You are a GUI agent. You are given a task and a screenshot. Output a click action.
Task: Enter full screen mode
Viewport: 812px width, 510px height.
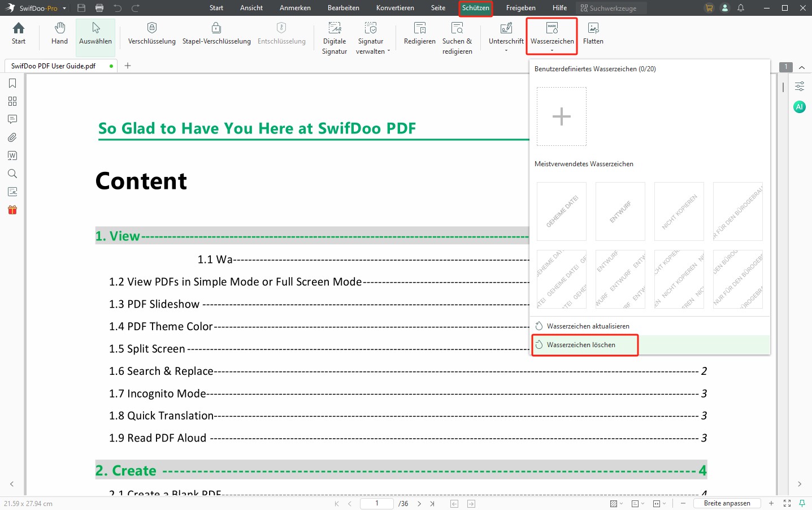787,503
